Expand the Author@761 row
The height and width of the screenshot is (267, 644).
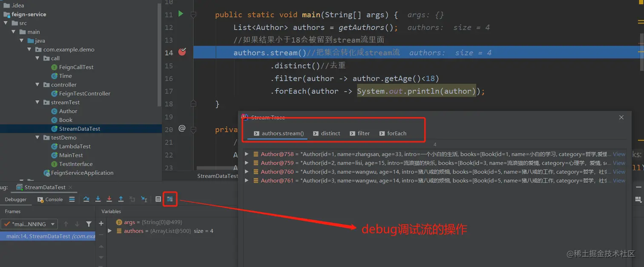(247, 181)
